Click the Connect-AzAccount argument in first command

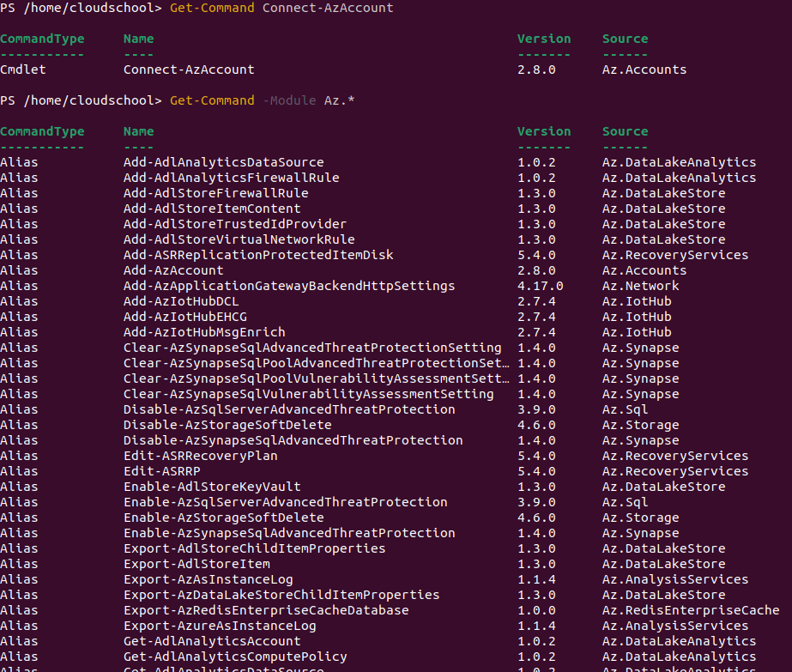(328, 8)
